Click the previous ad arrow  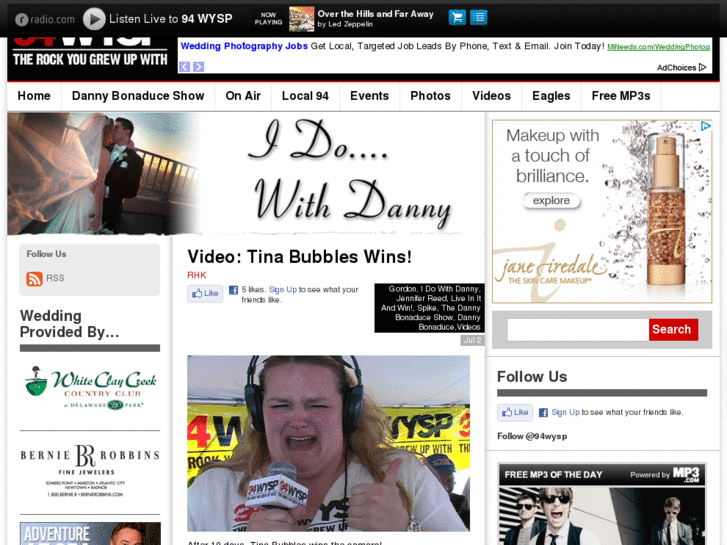[185, 67]
